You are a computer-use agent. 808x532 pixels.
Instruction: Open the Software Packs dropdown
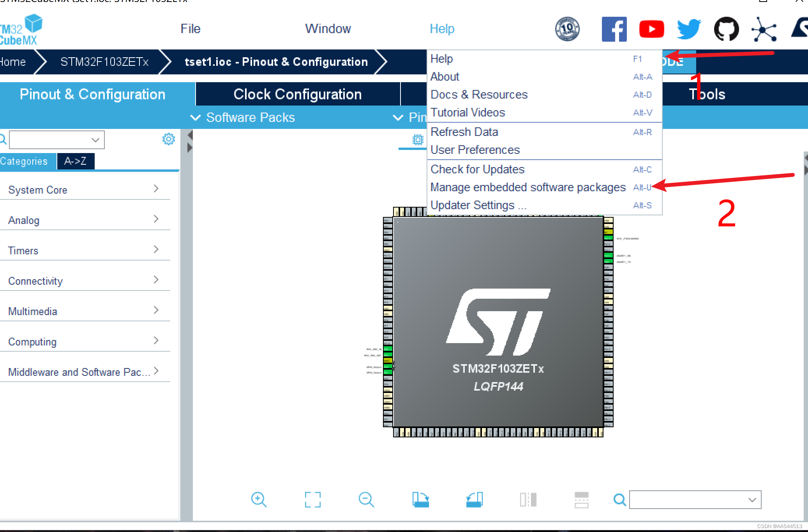click(243, 117)
